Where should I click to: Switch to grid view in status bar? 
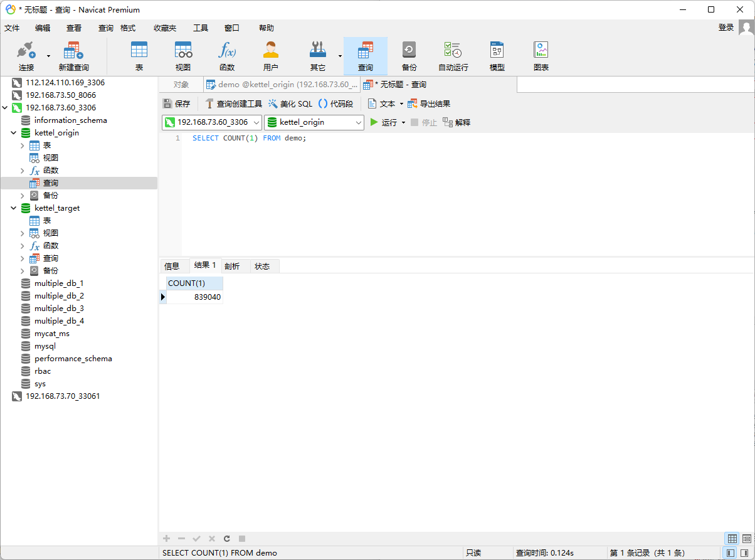point(732,539)
